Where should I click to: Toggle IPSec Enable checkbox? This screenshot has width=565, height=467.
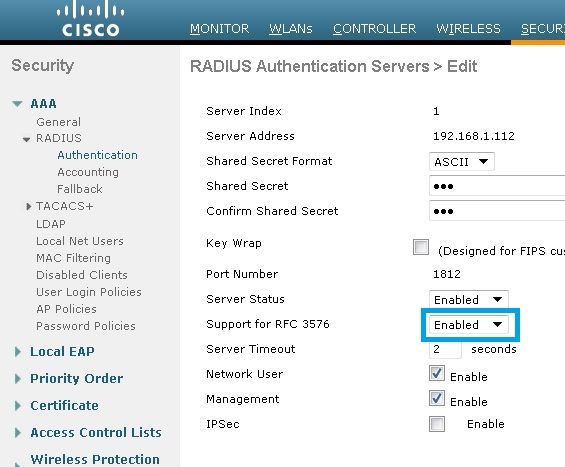click(x=437, y=424)
